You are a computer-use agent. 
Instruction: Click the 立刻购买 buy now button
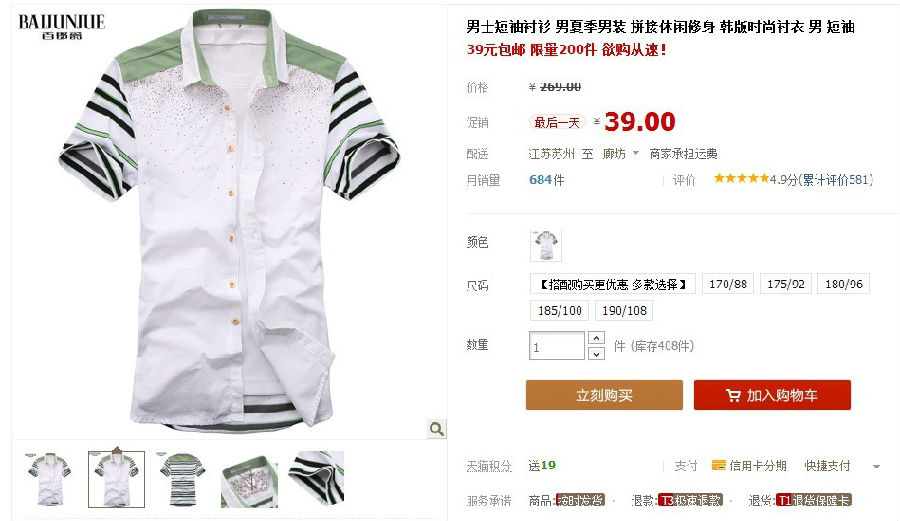(x=604, y=395)
